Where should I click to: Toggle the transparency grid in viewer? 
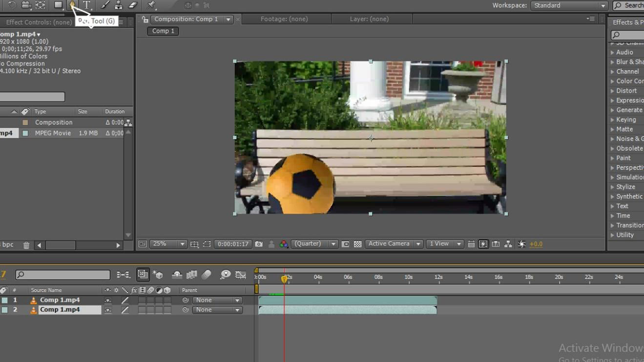pyautogui.click(x=357, y=244)
